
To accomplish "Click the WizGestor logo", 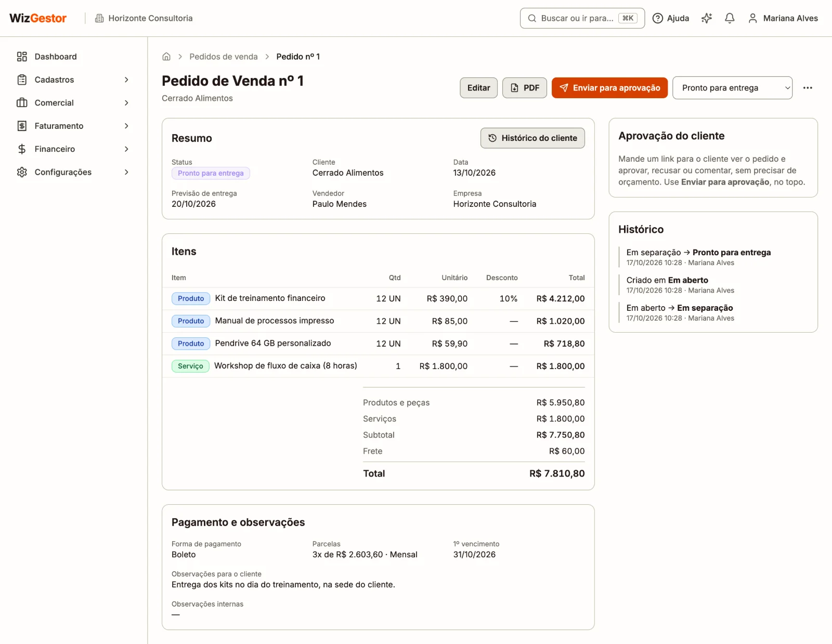I will (x=38, y=18).
